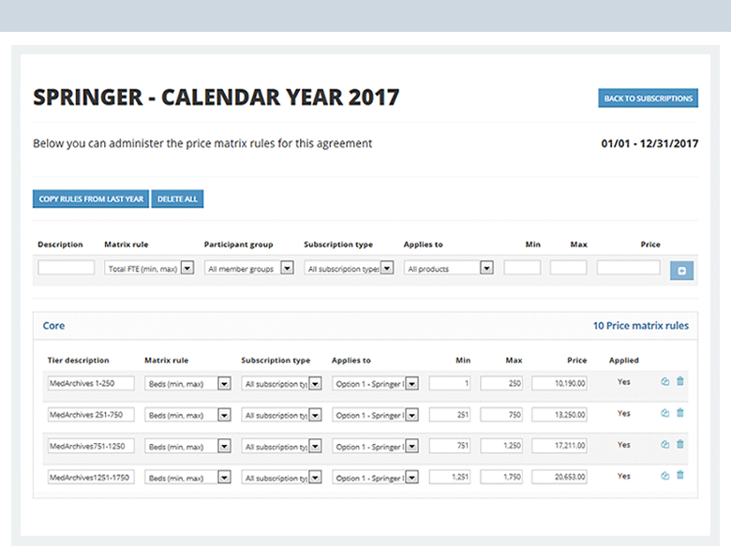Delete the MedArchives751-1250 rule
Viewport: 731px width, 560px height.
(680, 444)
